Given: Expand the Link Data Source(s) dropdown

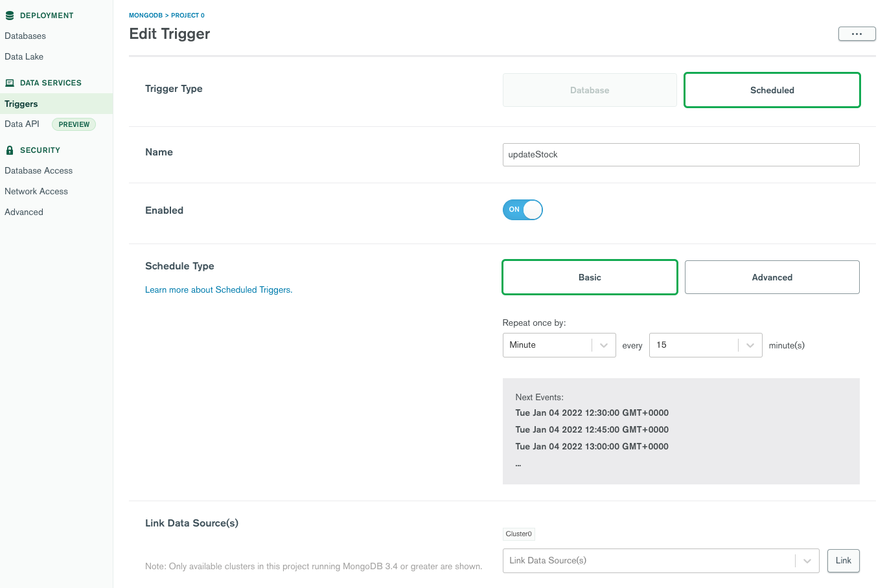Looking at the screenshot, I should 661,561.
